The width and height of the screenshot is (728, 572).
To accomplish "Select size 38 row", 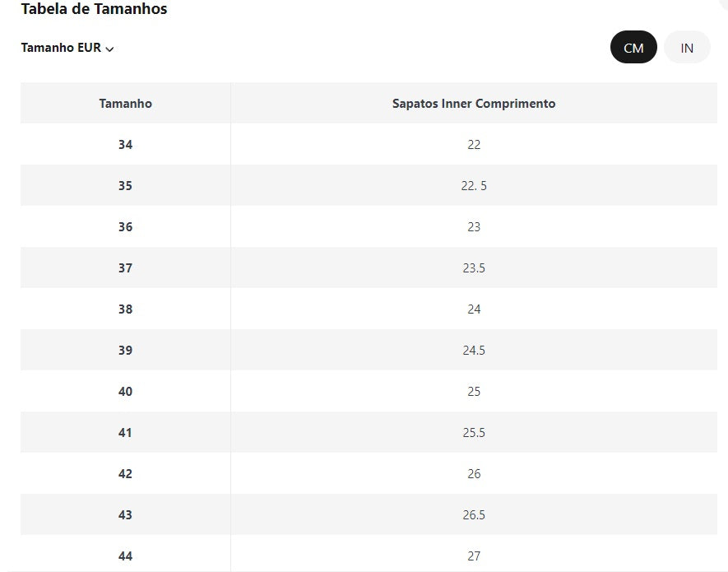I will point(125,309).
